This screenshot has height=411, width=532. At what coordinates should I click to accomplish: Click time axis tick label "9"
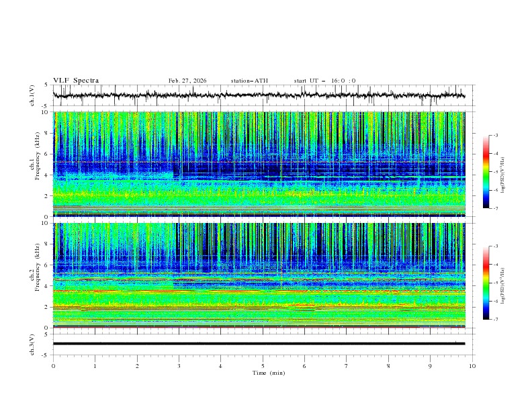pos(430,366)
